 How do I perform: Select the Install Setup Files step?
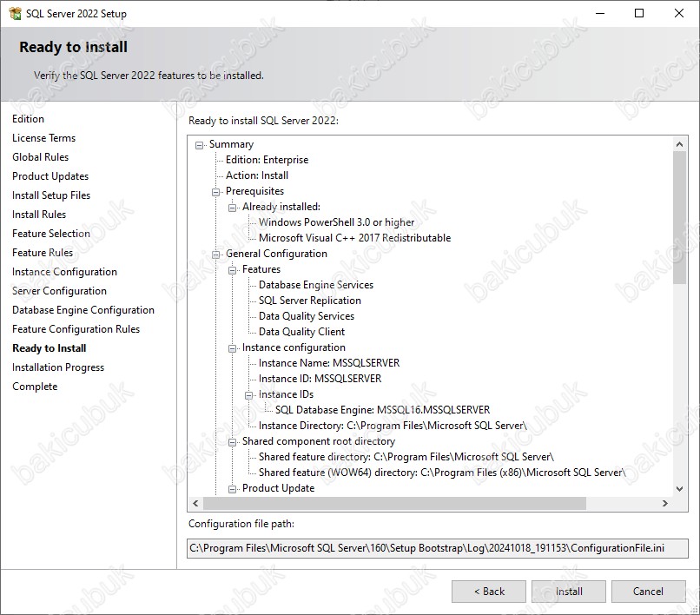tap(51, 195)
